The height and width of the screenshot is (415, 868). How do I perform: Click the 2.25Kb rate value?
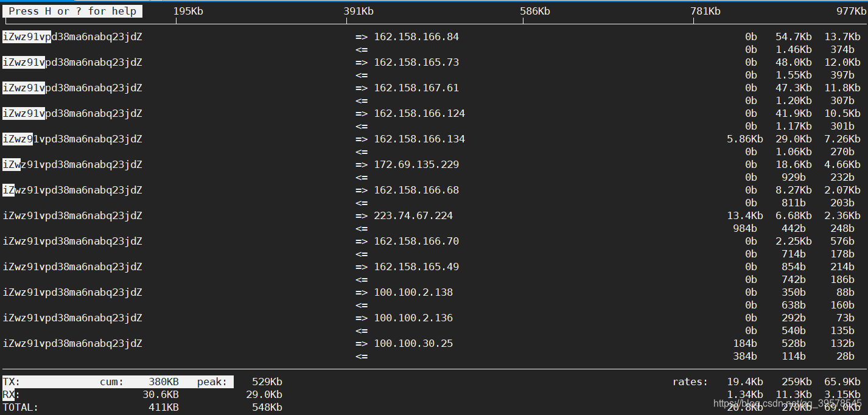tap(794, 242)
